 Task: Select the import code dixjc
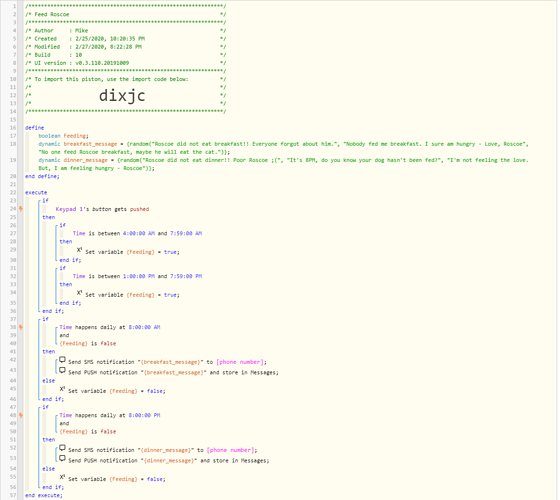122,96
